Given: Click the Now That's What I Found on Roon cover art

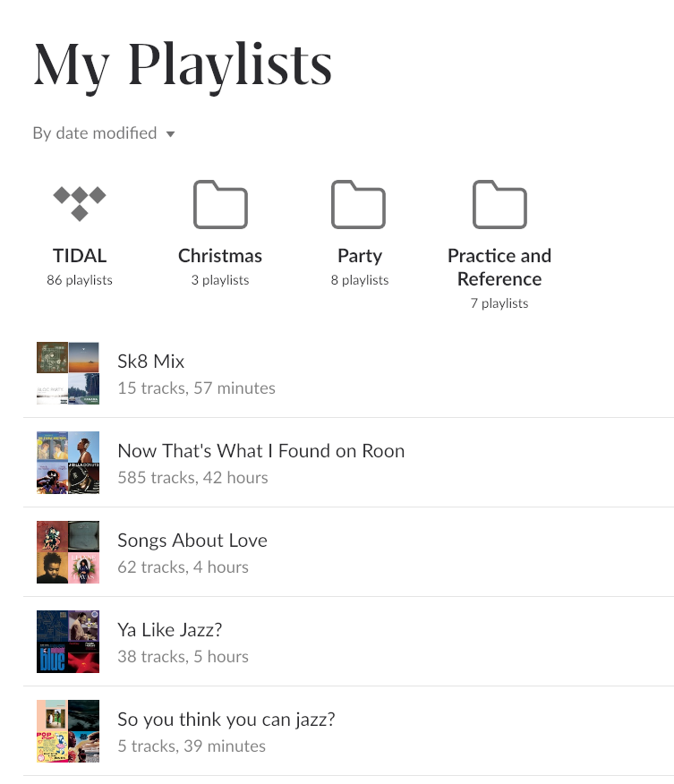Looking at the screenshot, I should pos(68,463).
